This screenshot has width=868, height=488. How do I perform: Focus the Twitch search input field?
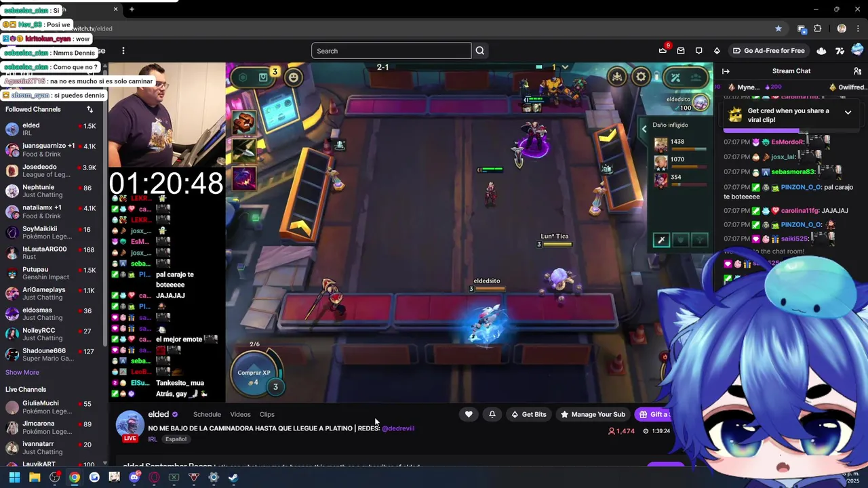[391, 51]
